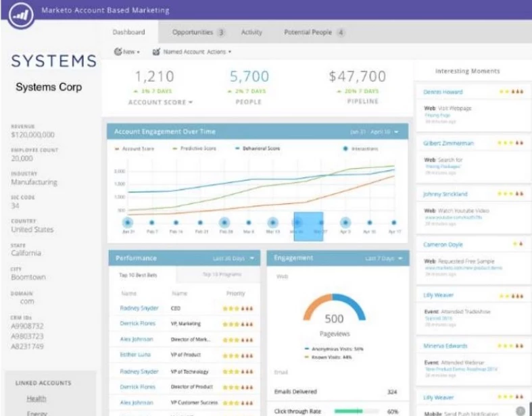Image resolution: width=532 pixels, height=416 pixels.
Task: Open the Dashboard tab
Action: pyautogui.click(x=128, y=32)
